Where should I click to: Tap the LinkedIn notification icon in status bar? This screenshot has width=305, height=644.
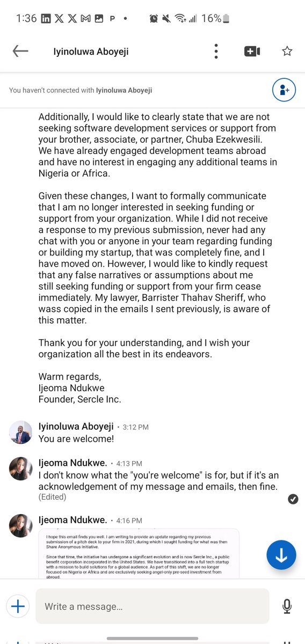pos(46,18)
